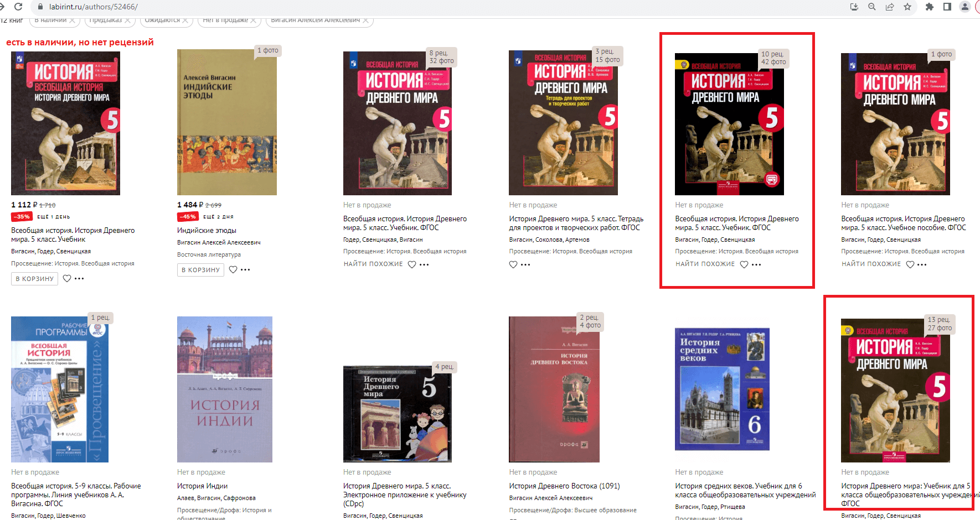Remove the 'Предзаказ' filter chip
980x520 pixels.
coord(127,20)
